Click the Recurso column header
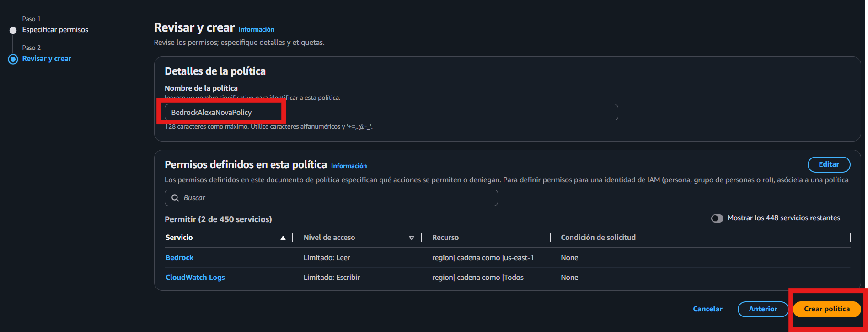The height and width of the screenshot is (332, 868). (445, 238)
